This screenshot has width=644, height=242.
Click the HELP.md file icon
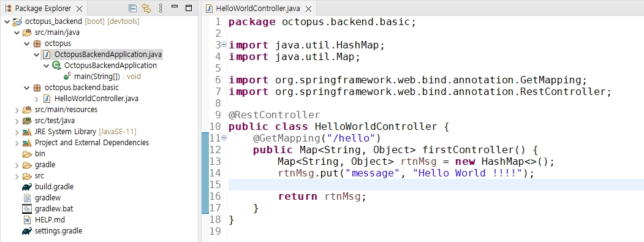27,220
